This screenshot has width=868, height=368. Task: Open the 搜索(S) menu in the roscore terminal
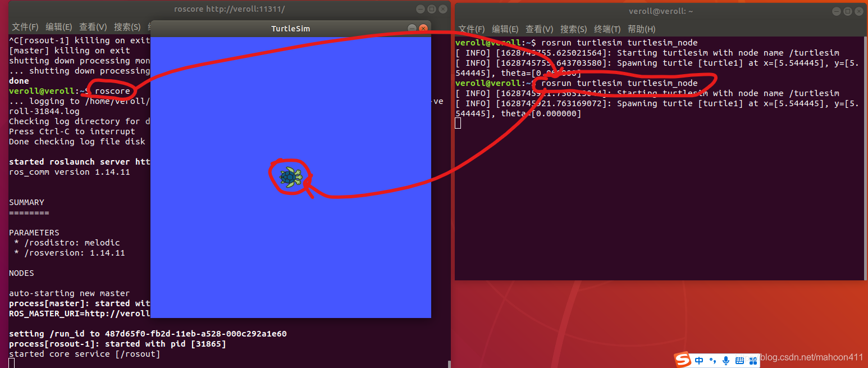[126, 26]
